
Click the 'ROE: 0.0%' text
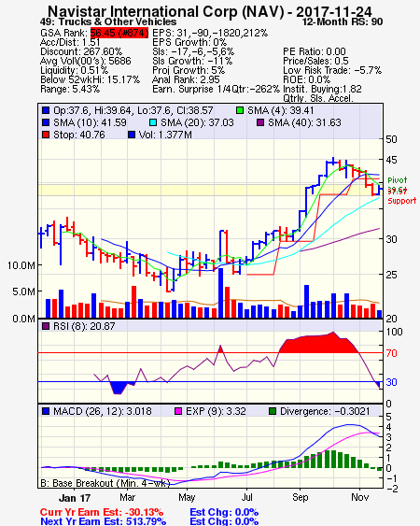click(x=306, y=79)
